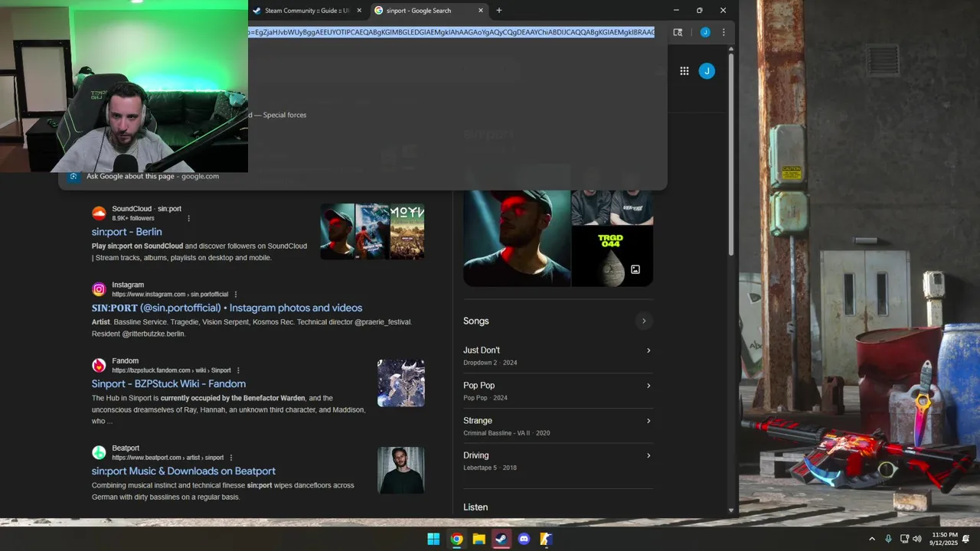
Task: Open the Beatport result artist thumbnail
Action: pos(400,470)
